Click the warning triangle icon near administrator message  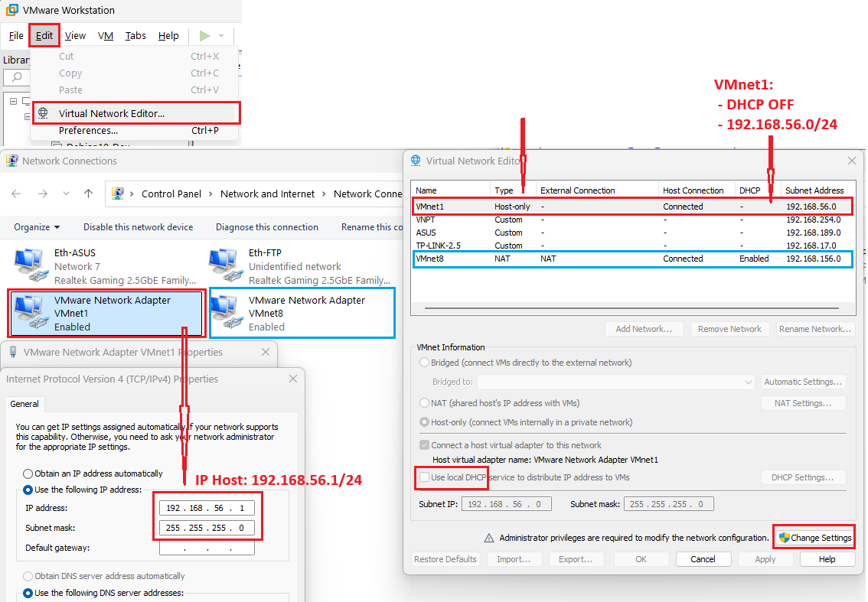point(489,538)
